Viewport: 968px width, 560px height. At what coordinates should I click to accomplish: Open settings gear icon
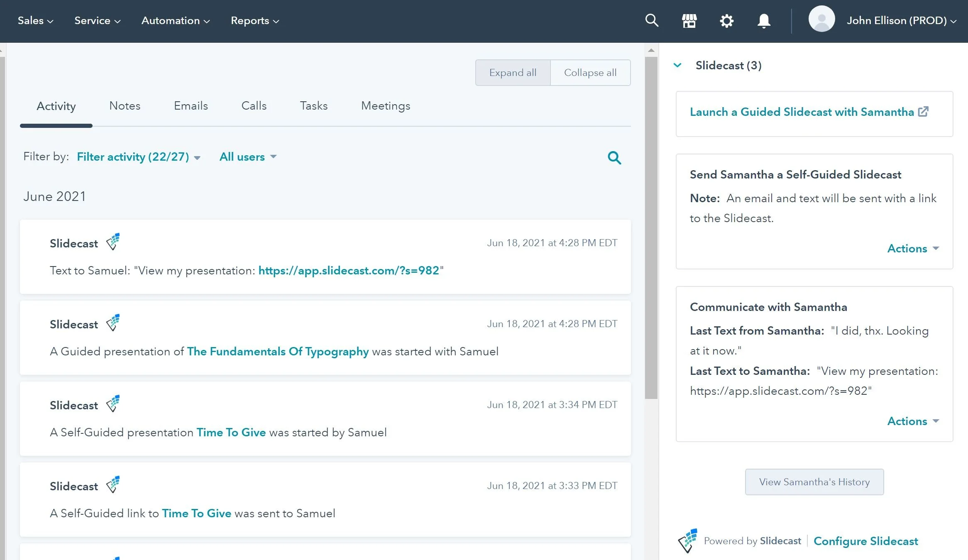click(726, 21)
